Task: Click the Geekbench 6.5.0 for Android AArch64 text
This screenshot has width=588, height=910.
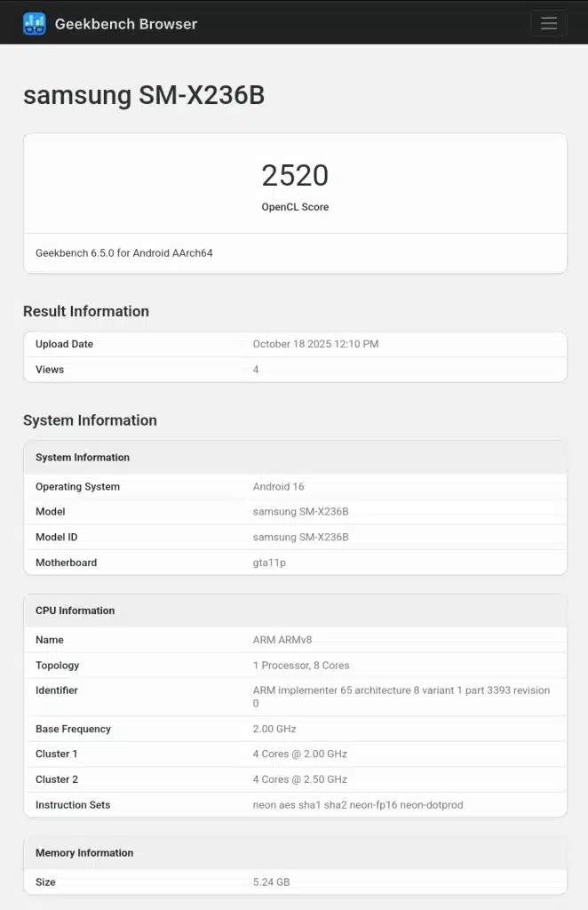Action: click(x=124, y=253)
